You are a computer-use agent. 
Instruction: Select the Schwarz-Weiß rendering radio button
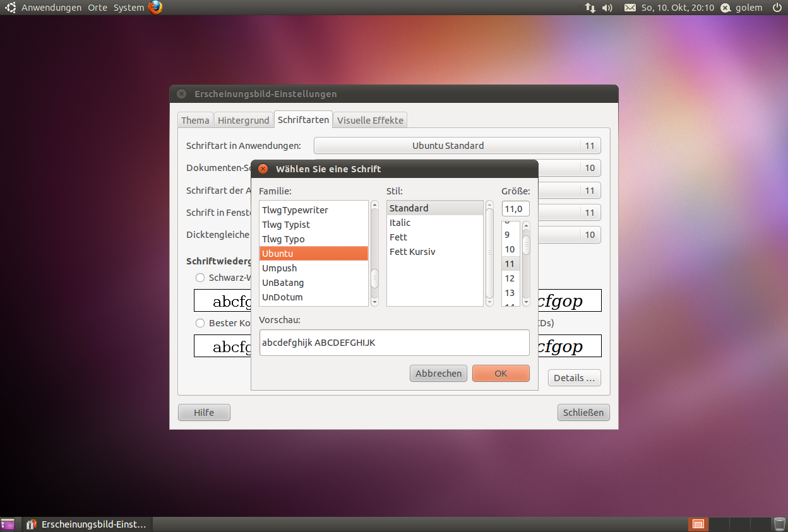click(200, 278)
